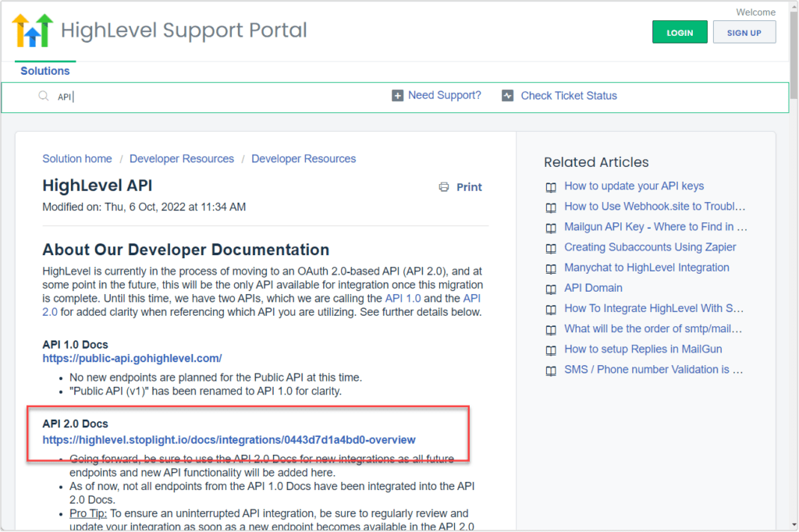Click the Modified on date line
799x532 pixels.
pyautogui.click(x=144, y=207)
